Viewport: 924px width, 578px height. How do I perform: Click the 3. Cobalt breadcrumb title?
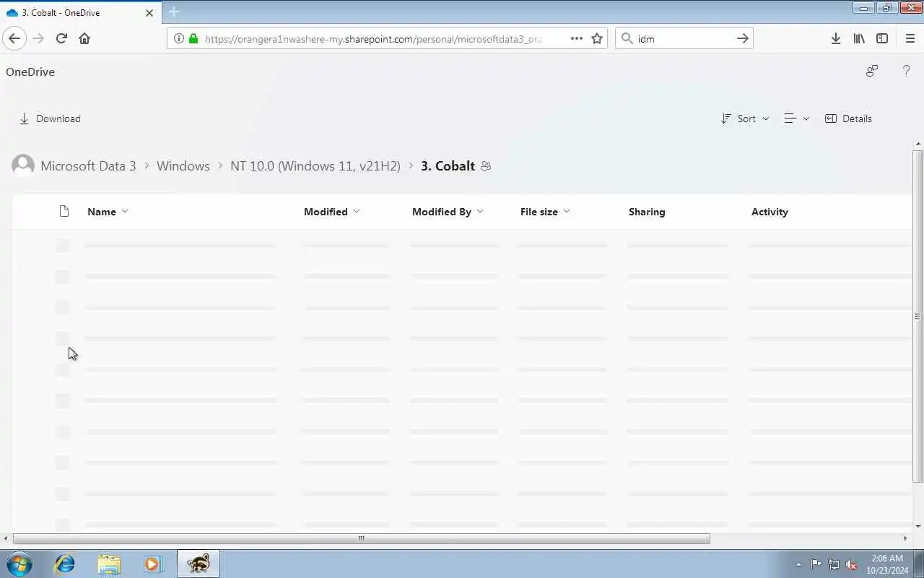448,165
